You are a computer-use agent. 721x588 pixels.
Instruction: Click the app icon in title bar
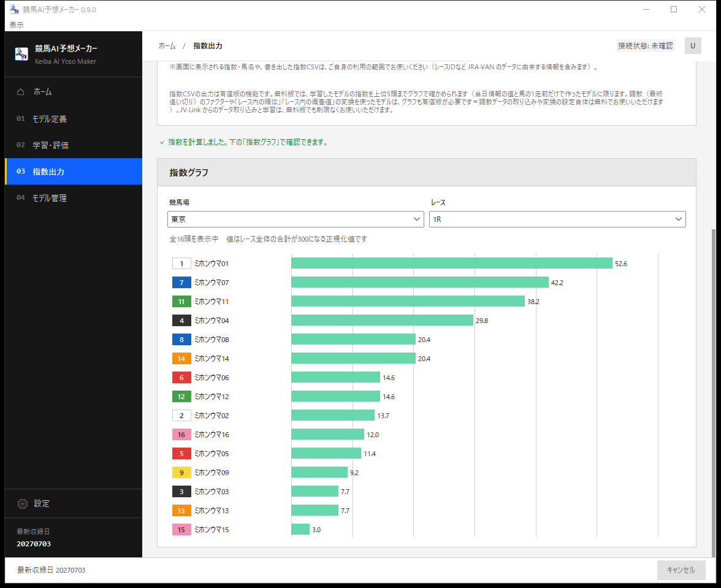tap(14, 9)
